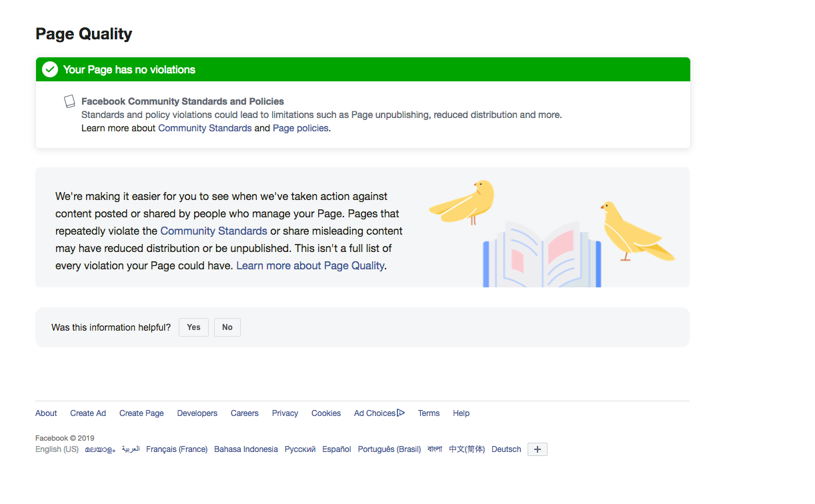The image size is (815, 504).
Task: Answer Yes to helpful information question
Action: pos(193,327)
